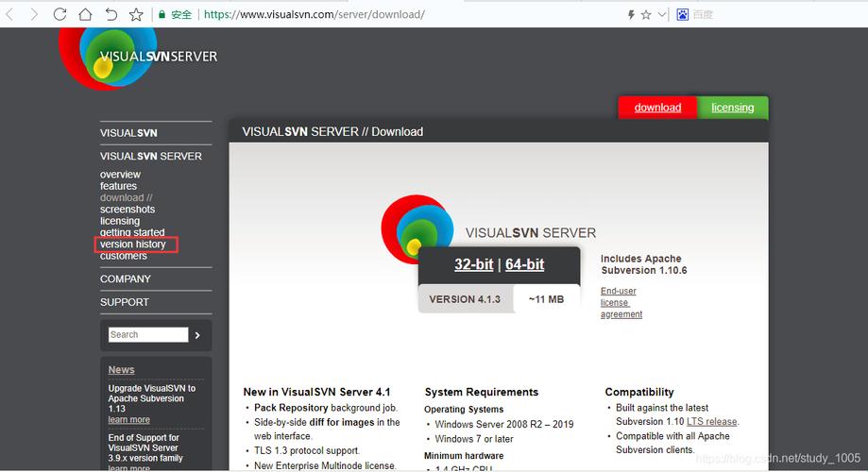Image resolution: width=868 pixels, height=472 pixels.
Task: Open VISUALSVN SERVER sidebar section
Action: 150,156
